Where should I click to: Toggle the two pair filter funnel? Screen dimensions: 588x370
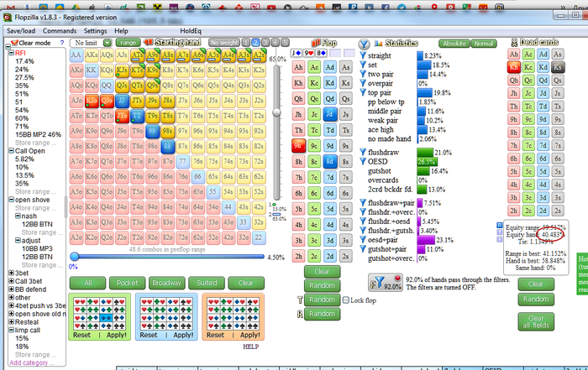[363, 74]
